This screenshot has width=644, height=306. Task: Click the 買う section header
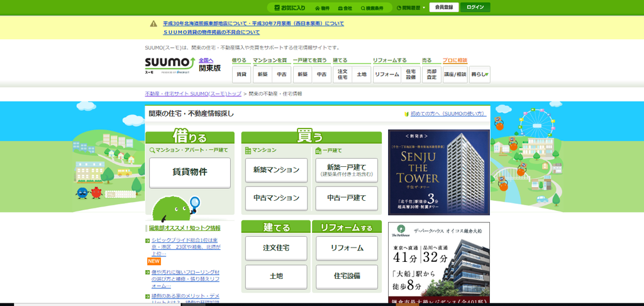pyautogui.click(x=311, y=137)
